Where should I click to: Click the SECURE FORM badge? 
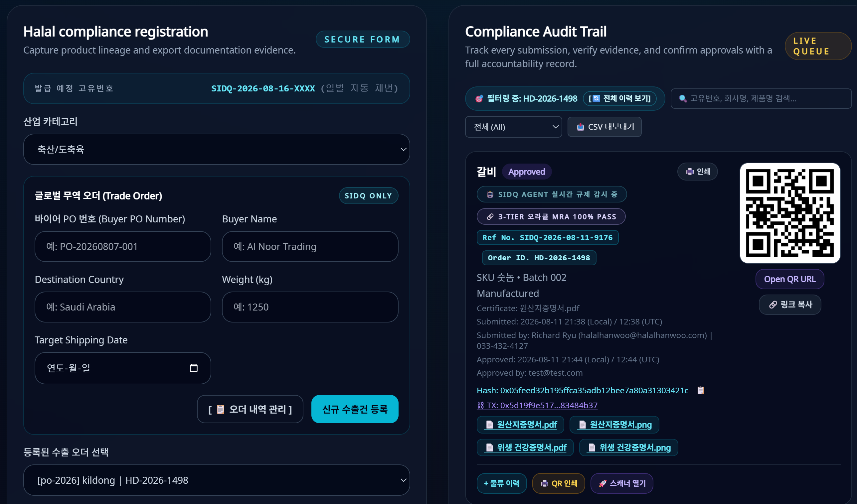[x=363, y=40]
